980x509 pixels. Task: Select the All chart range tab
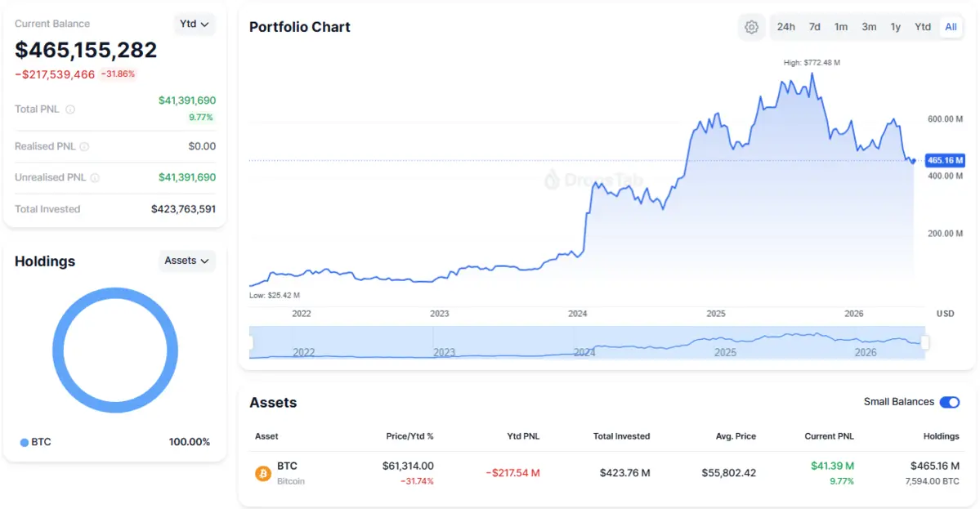[x=951, y=27]
